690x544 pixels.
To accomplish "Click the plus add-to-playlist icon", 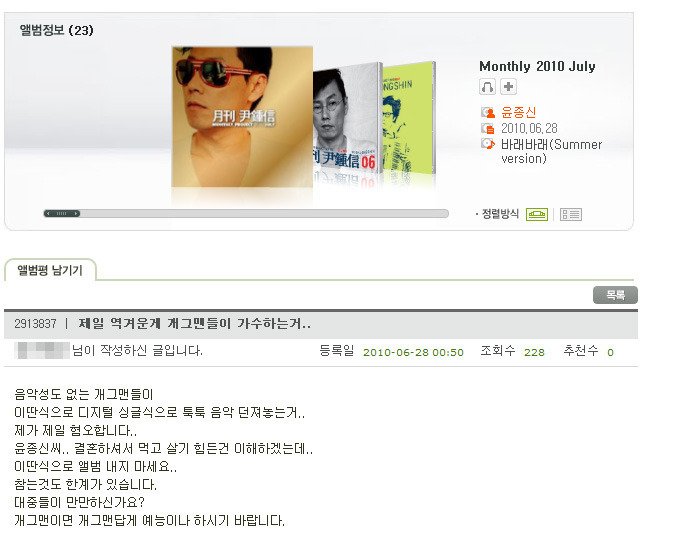I will [508, 87].
